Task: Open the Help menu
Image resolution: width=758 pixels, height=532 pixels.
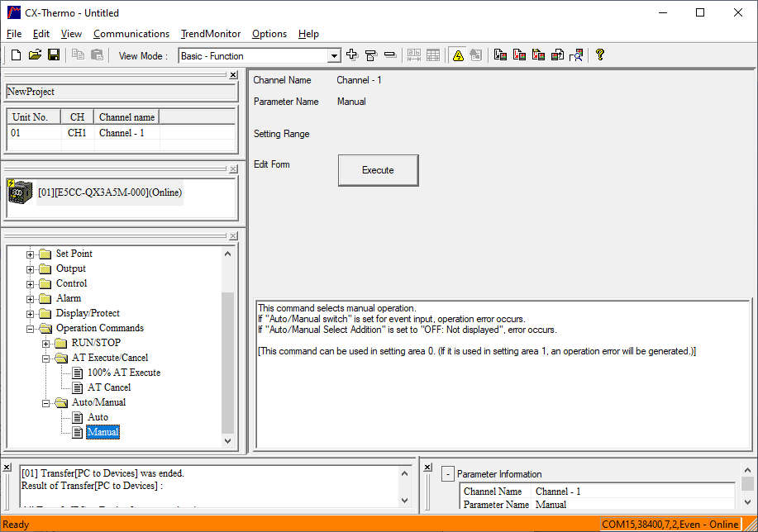Action: pos(308,34)
